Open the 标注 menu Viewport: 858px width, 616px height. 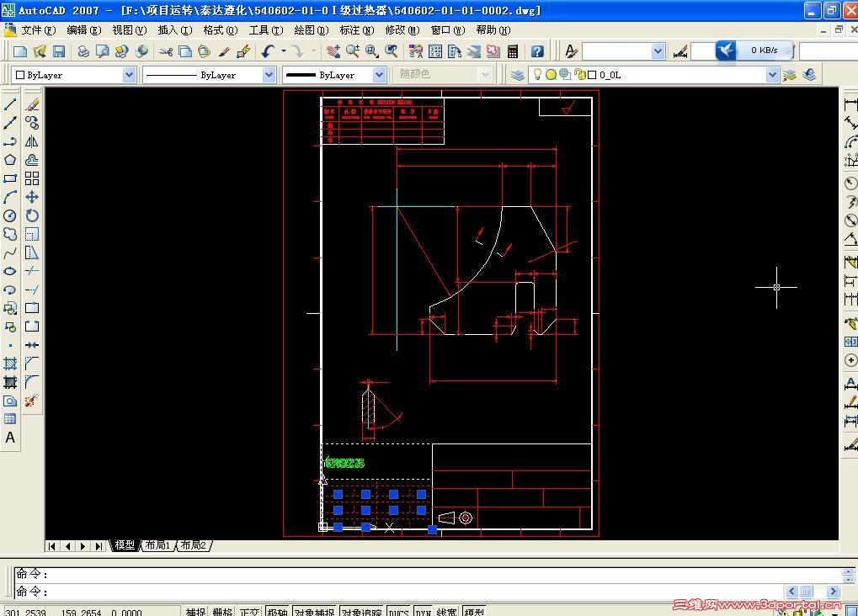(356, 30)
